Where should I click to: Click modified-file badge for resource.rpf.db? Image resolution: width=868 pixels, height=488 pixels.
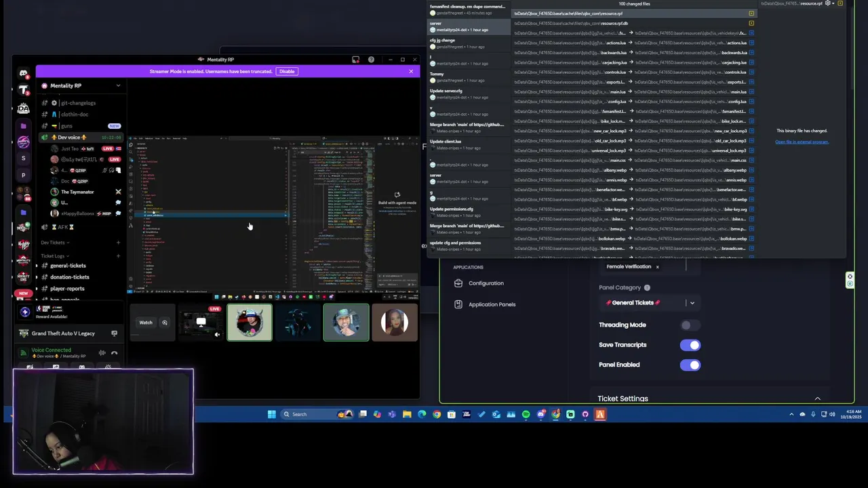[x=751, y=23]
